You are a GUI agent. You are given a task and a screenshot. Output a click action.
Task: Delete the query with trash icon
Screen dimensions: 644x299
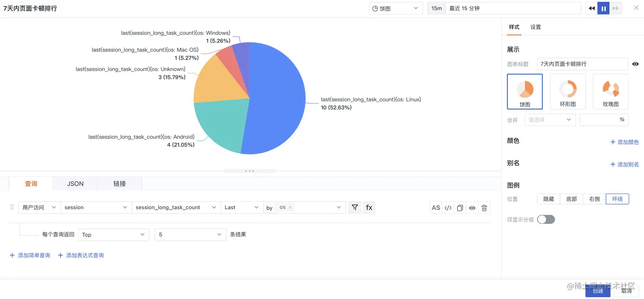pos(484,208)
